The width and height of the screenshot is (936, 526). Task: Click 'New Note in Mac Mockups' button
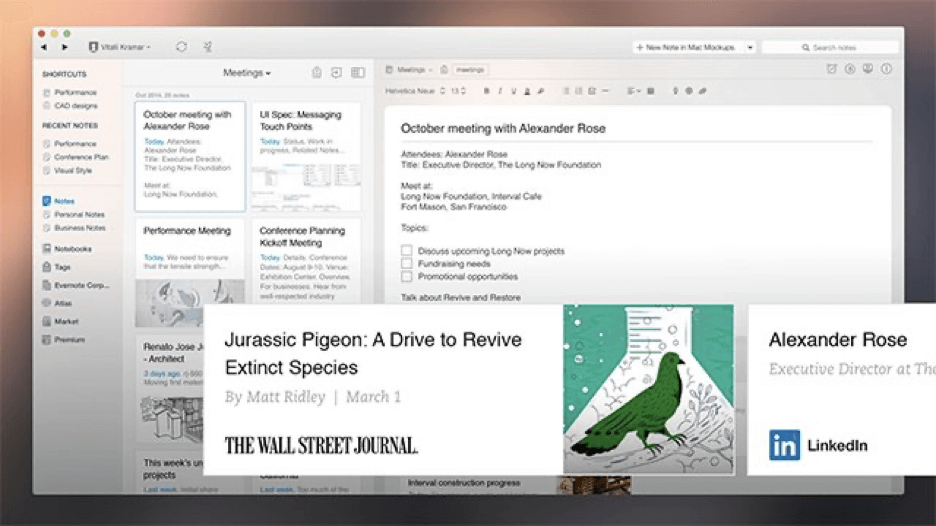click(687, 47)
